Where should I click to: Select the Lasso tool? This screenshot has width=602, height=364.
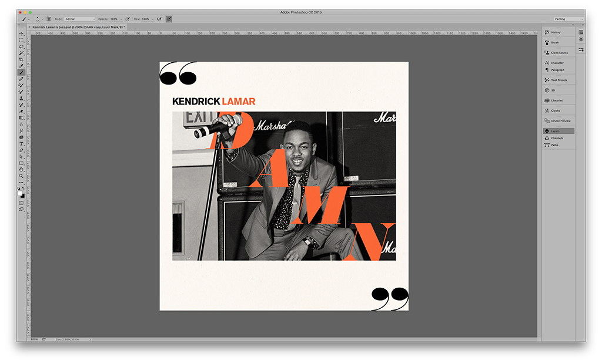tap(22, 46)
